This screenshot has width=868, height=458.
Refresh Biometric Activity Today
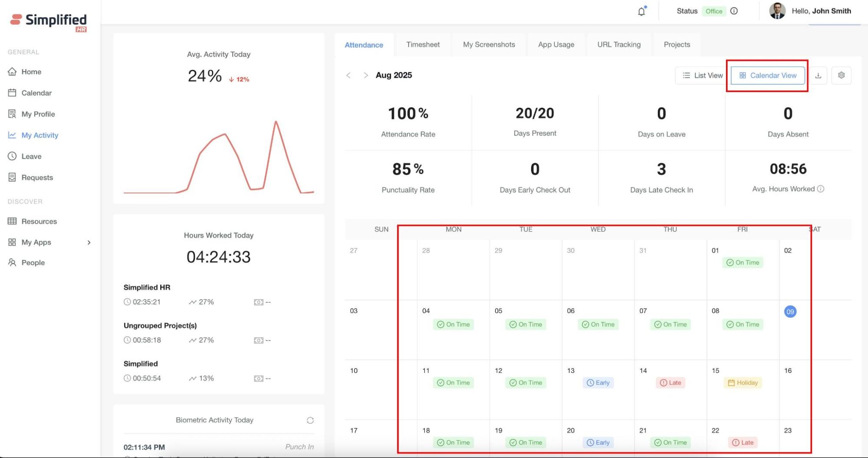310,420
